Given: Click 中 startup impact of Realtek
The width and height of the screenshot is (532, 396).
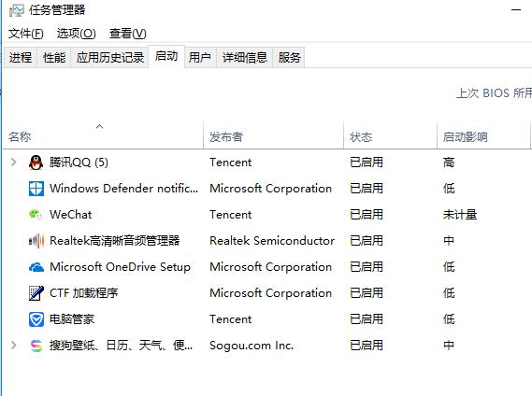Looking at the screenshot, I should tap(449, 241).
